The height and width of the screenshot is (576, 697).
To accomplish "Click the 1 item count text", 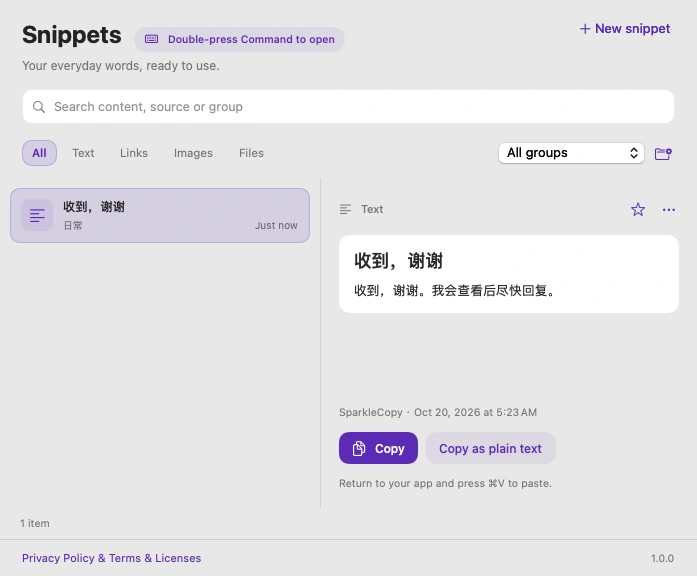I will 35,523.
